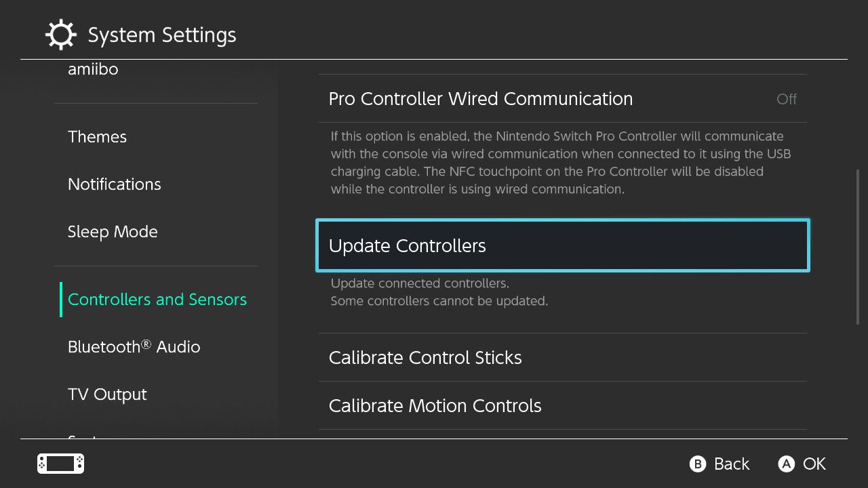Click the OK label in footer
The height and width of the screenshot is (488, 868).
[814, 464]
